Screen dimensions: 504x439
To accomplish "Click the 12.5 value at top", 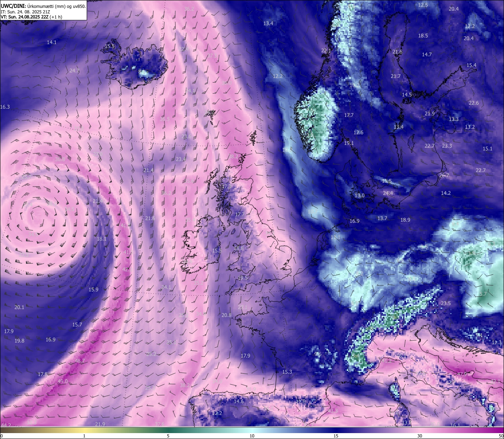I will [x=423, y=5].
